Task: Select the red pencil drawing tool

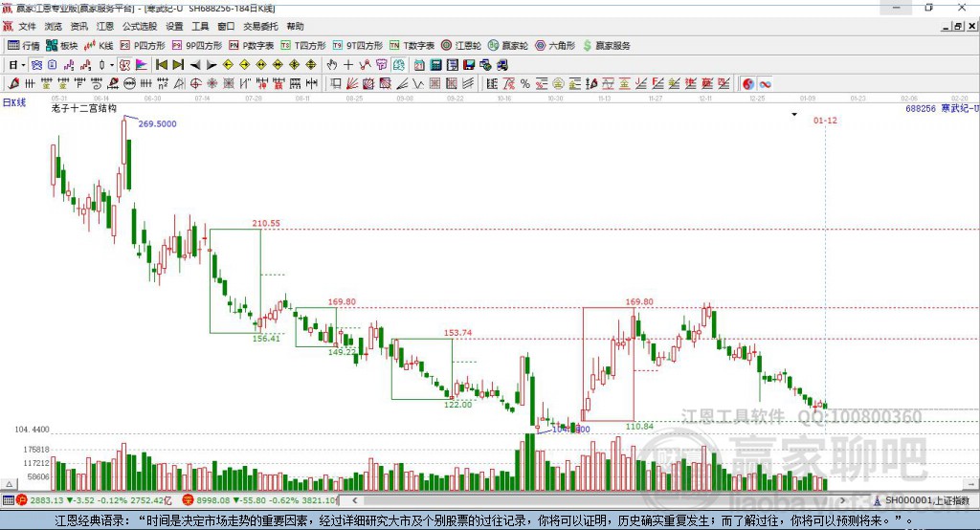Action: tap(13, 84)
